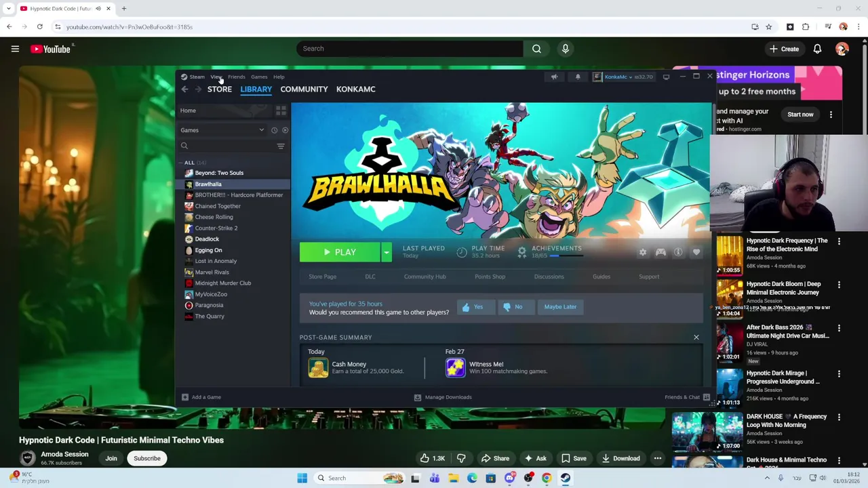Switch library to collections grid view
Screen dimensions: 868x488
click(281, 110)
